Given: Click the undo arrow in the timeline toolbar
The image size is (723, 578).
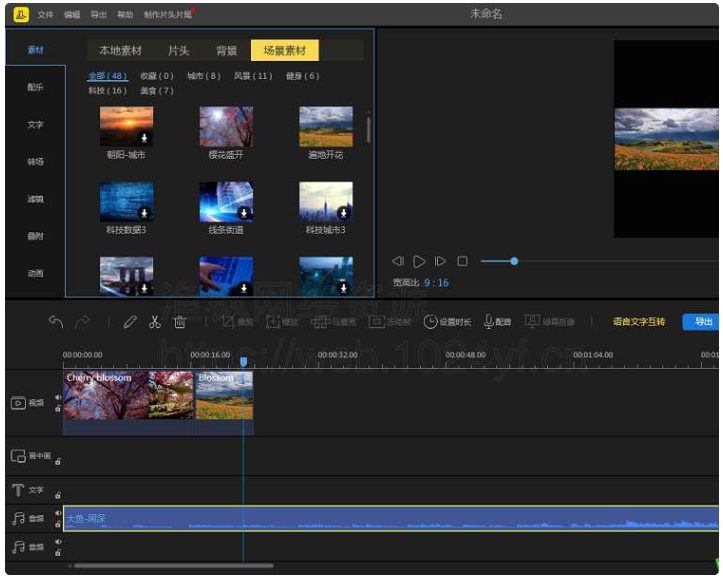Looking at the screenshot, I should (56, 322).
